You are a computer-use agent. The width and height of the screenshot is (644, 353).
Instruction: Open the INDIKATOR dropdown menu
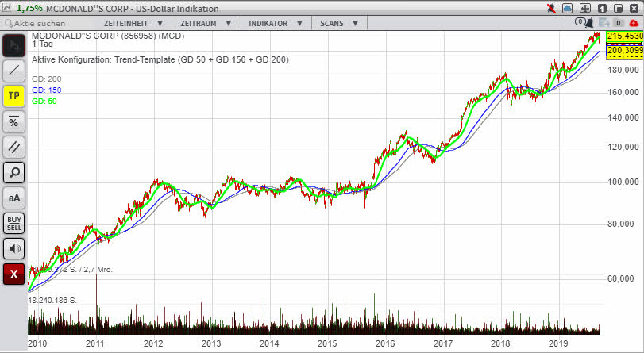point(276,23)
